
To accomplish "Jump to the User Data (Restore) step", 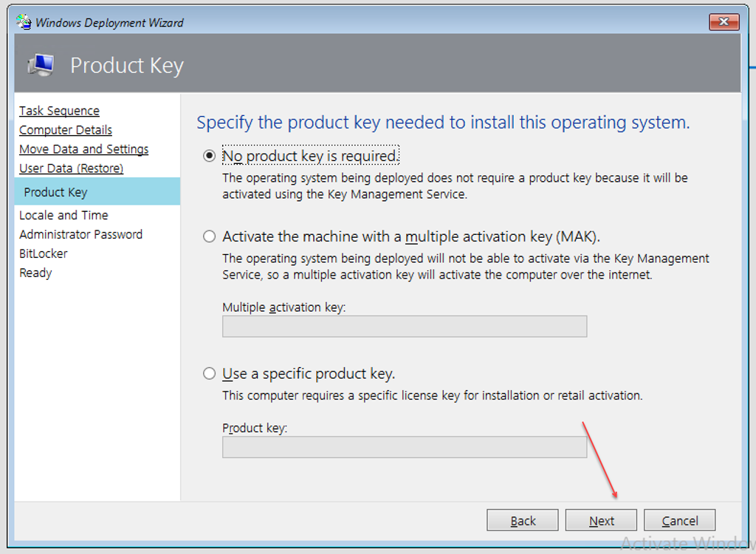I will 71,168.
